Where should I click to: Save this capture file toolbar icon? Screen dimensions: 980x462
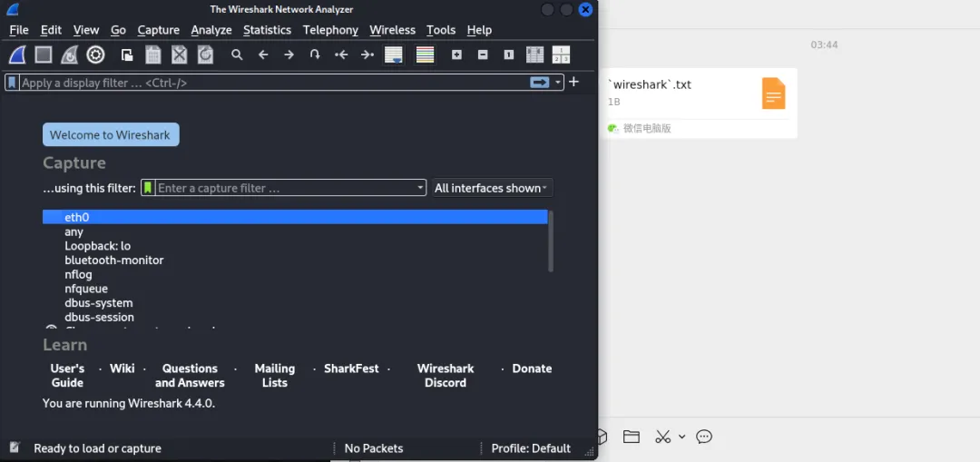point(153,55)
